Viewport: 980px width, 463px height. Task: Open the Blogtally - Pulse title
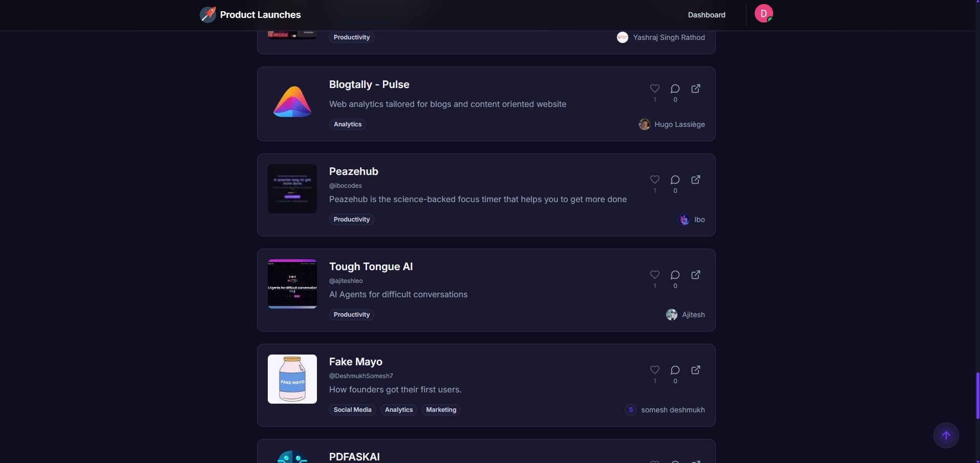(x=369, y=84)
